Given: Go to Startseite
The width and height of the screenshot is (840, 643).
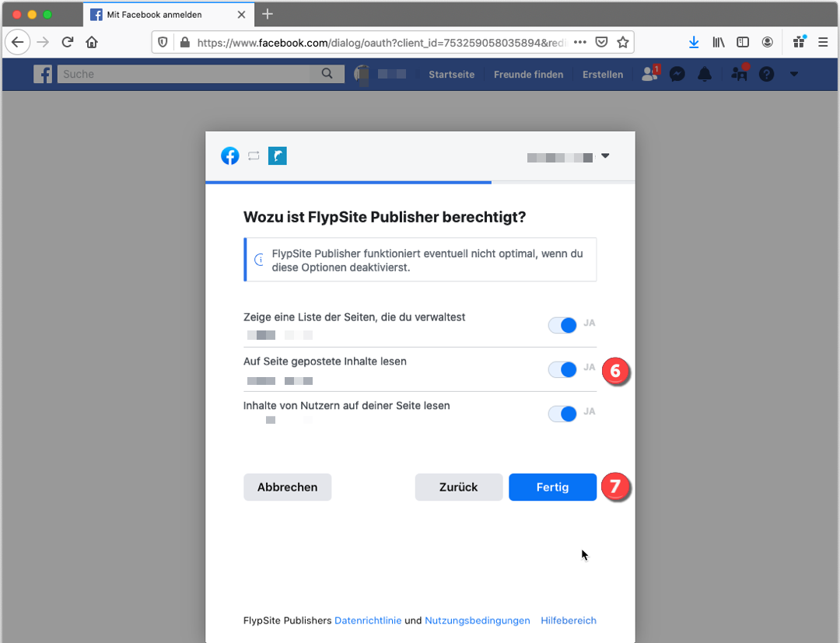Looking at the screenshot, I should (452, 75).
